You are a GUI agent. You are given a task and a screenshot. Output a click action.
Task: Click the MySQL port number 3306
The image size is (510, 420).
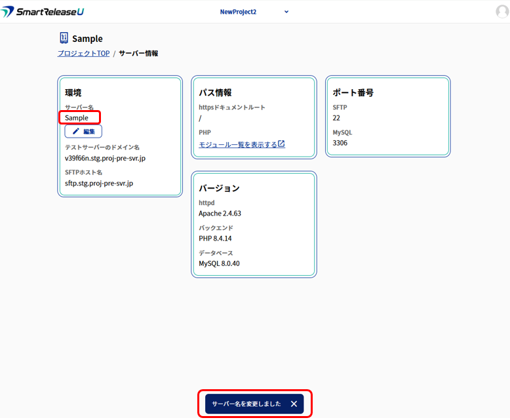tap(341, 142)
